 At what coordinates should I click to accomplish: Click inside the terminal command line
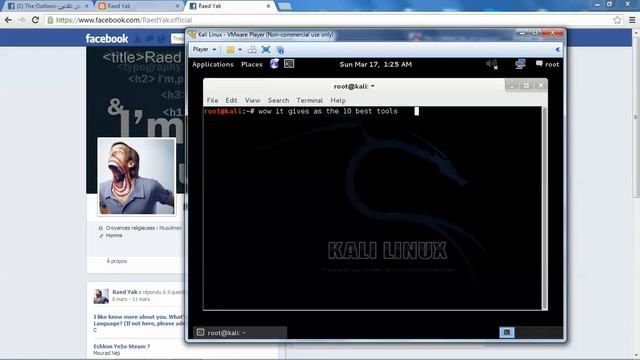pos(328,111)
